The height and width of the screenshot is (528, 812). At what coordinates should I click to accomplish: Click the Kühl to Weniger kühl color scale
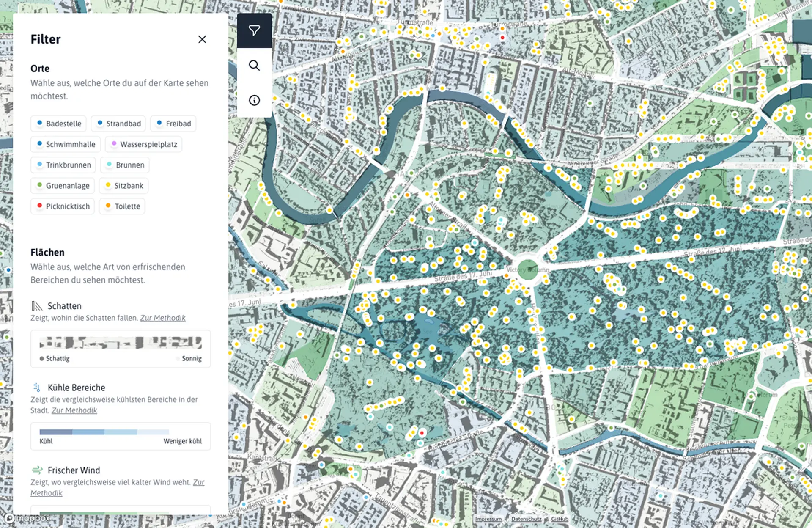pyautogui.click(x=104, y=432)
